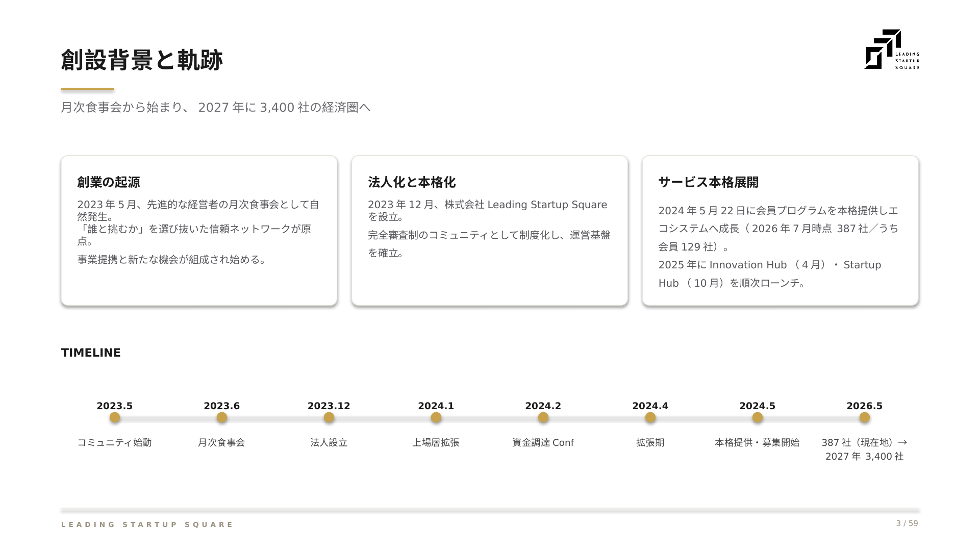The height and width of the screenshot is (551, 980).
Task: Click the Leading Startup Square logo
Action: coord(892,49)
